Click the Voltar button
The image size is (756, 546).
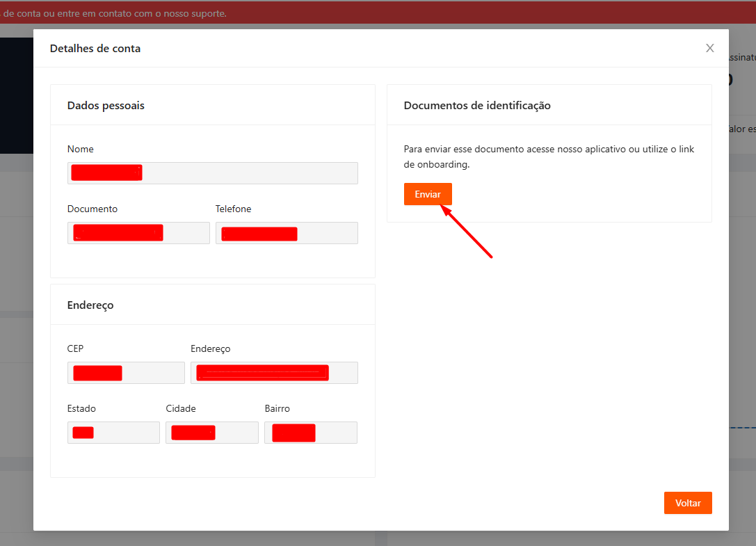pos(687,503)
